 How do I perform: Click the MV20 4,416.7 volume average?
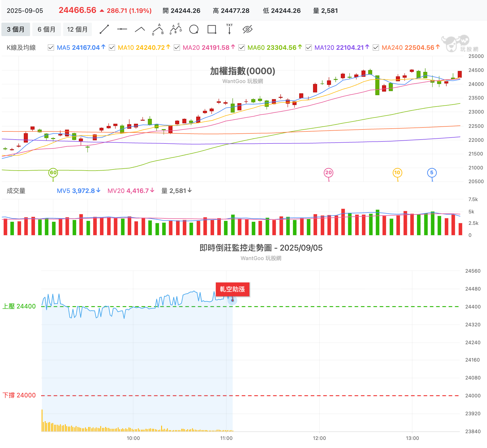click(131, 191)
